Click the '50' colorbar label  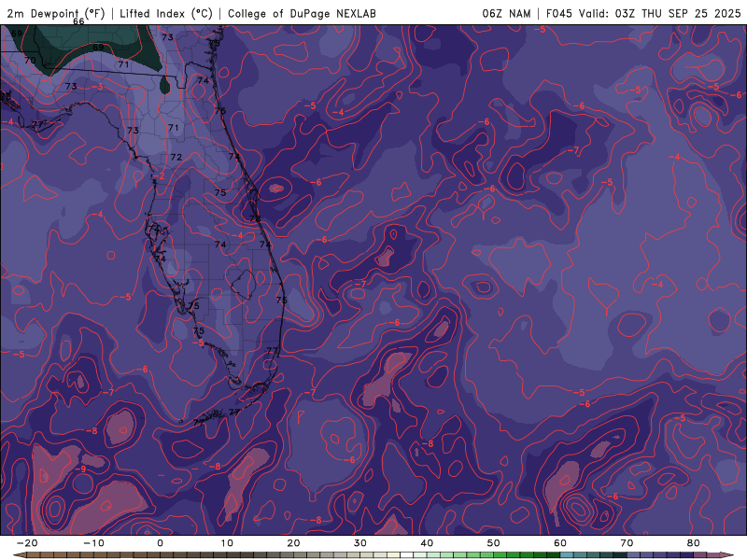pos(494,543)
